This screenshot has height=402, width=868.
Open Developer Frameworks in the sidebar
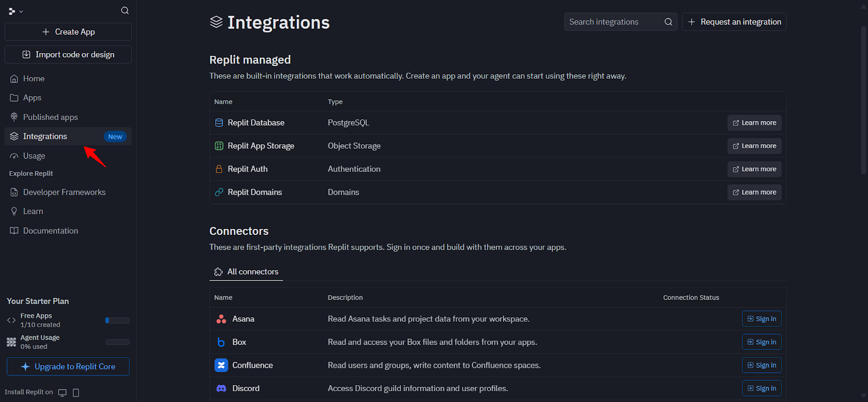click(68, 192)
